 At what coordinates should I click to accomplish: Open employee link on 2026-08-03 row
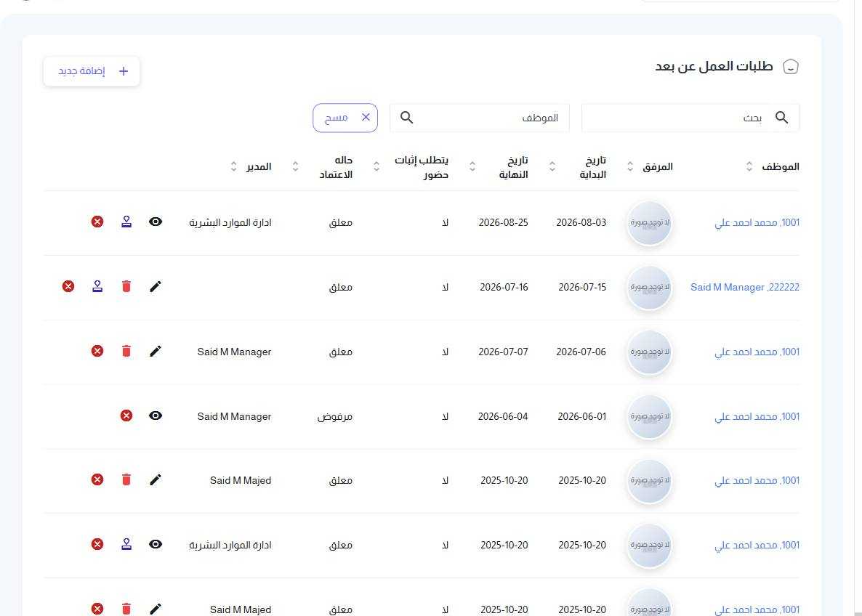point(757,222)
